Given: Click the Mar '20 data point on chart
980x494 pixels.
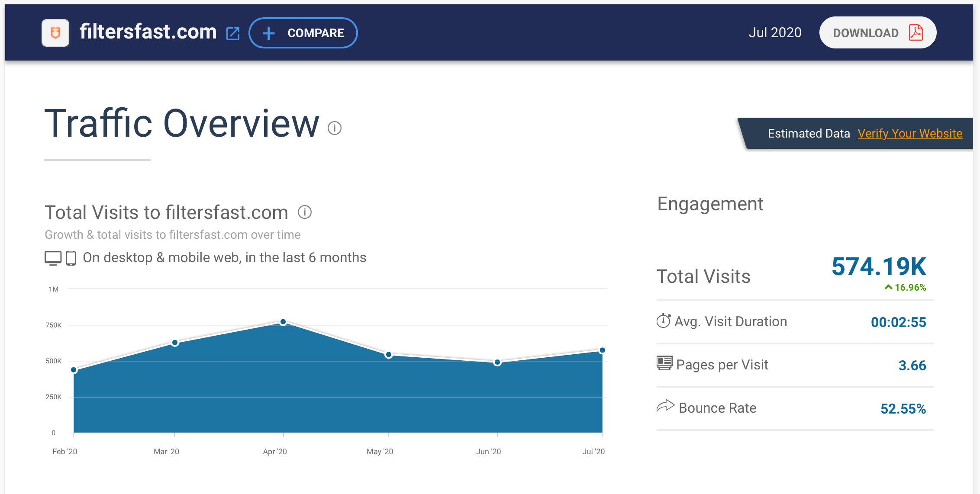Looking at the screenshot, I should [175, 343].
